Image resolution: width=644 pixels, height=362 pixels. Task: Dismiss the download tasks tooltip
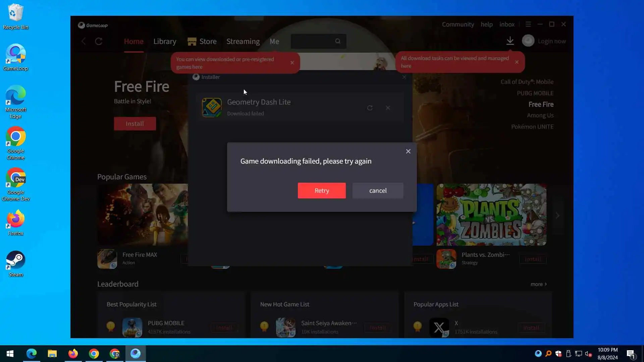click(x=517, y=62)
